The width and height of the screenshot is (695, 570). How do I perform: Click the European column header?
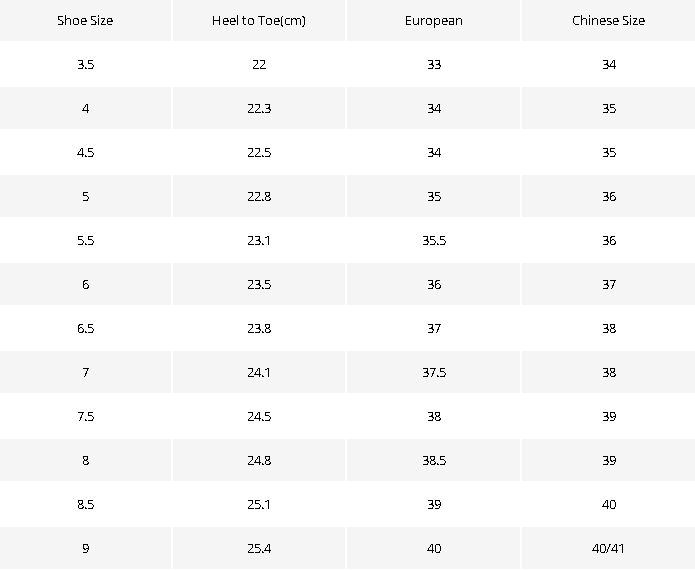[433, 20]
